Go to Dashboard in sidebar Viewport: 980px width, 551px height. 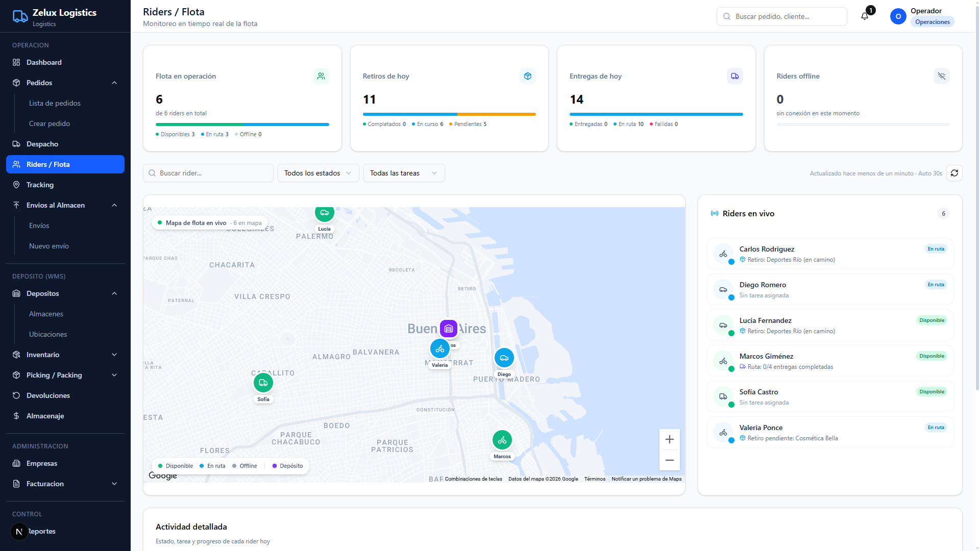coord(65,62)
